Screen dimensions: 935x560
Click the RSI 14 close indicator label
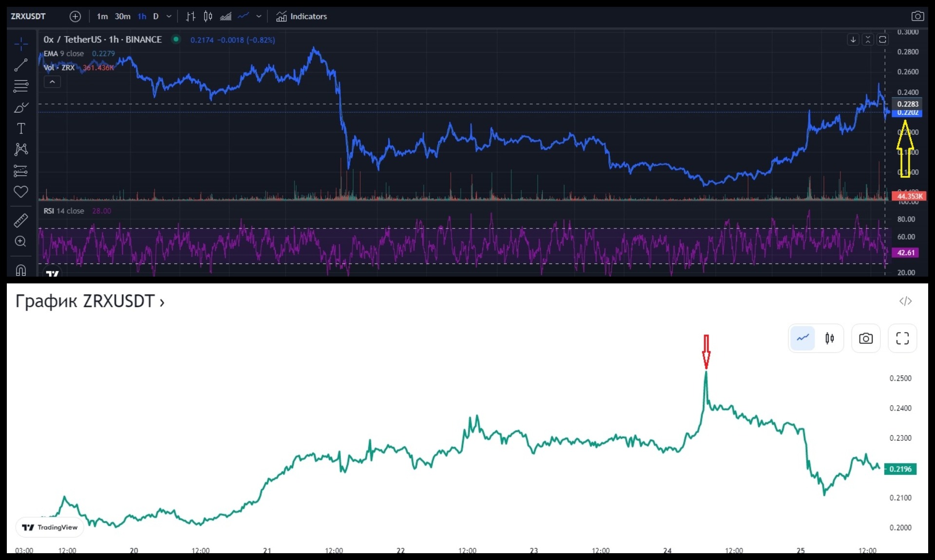(x=64, y=211)
